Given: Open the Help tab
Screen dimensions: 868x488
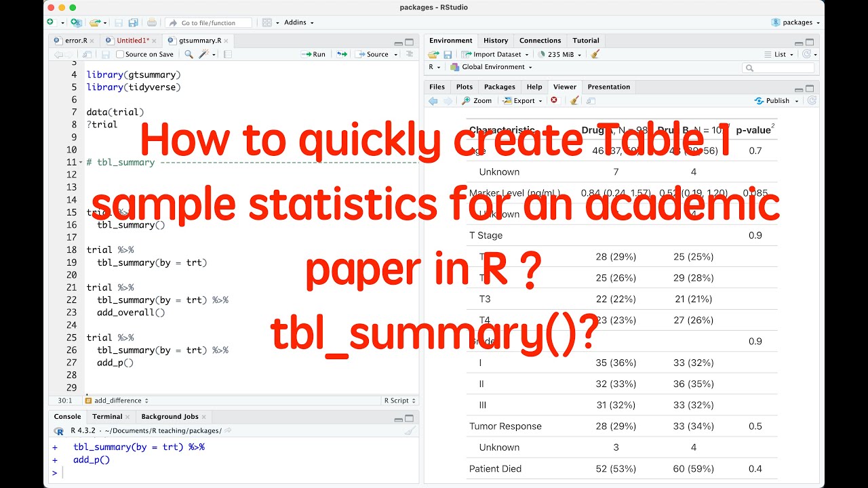Looking at the screenshot, I should [x=534, y=87].
